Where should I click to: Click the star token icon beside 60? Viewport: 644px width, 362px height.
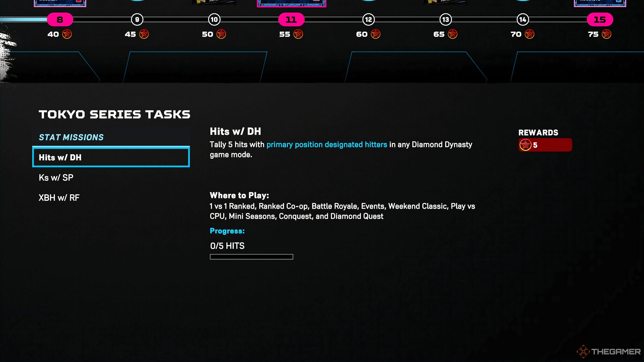(x=375, y=34)
